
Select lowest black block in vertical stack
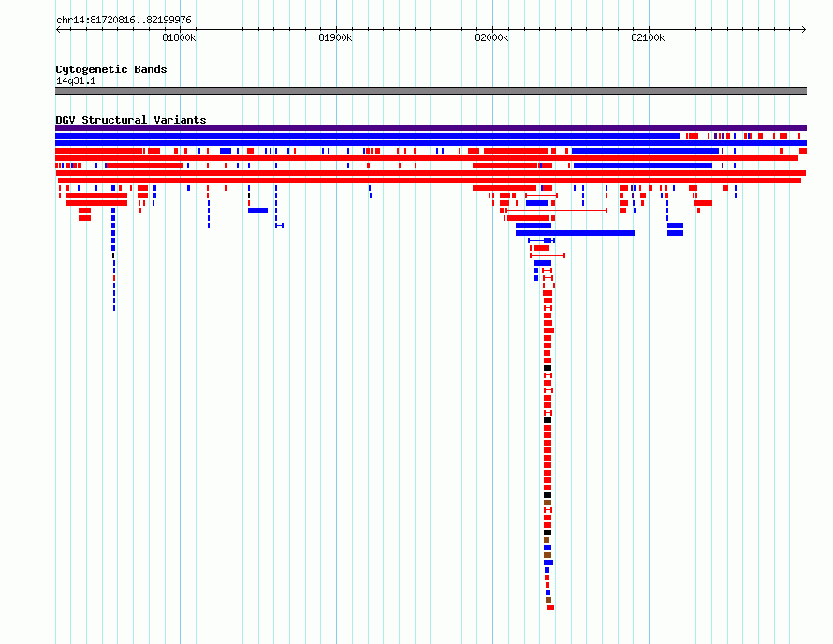[548, 533]
